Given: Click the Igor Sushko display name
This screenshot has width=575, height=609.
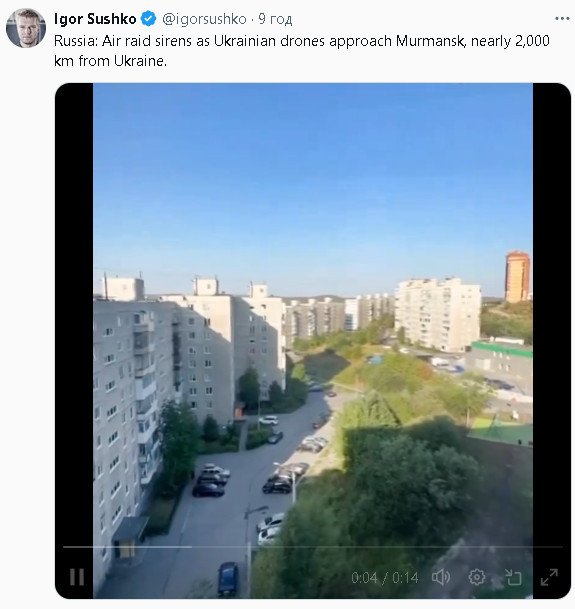Looking at the screenshot, I should point(95,19).
